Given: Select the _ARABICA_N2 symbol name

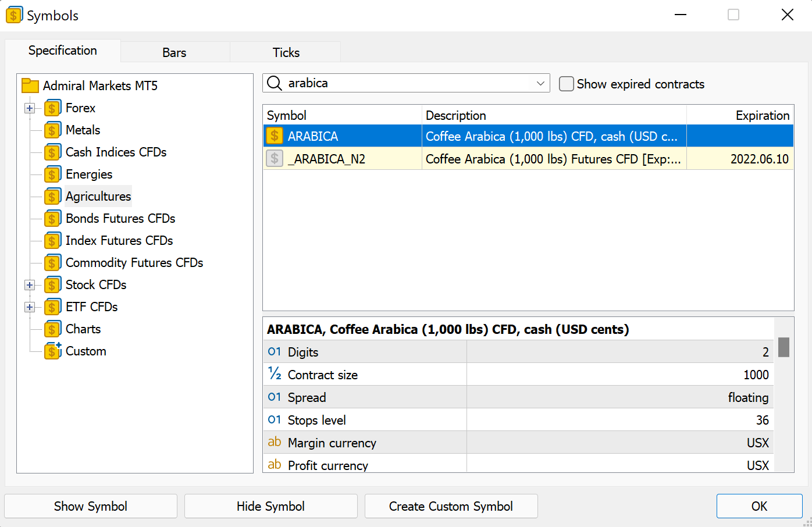Looking at the screenshot, I should [x=327, y=159].
